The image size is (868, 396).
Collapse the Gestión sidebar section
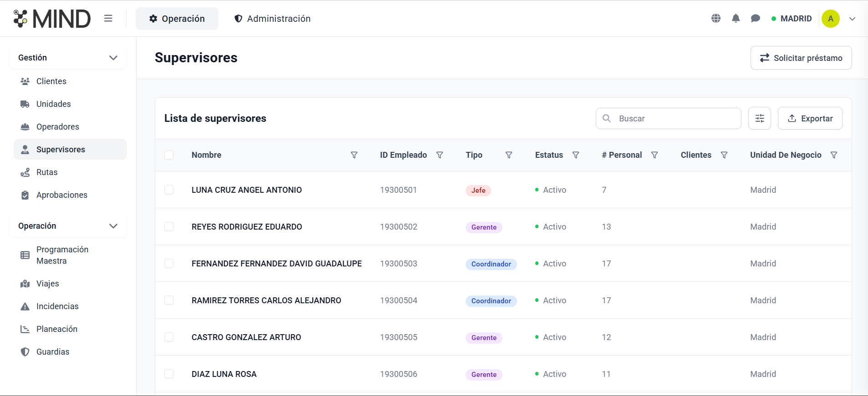pyautogui.click(x=68, y=58)
